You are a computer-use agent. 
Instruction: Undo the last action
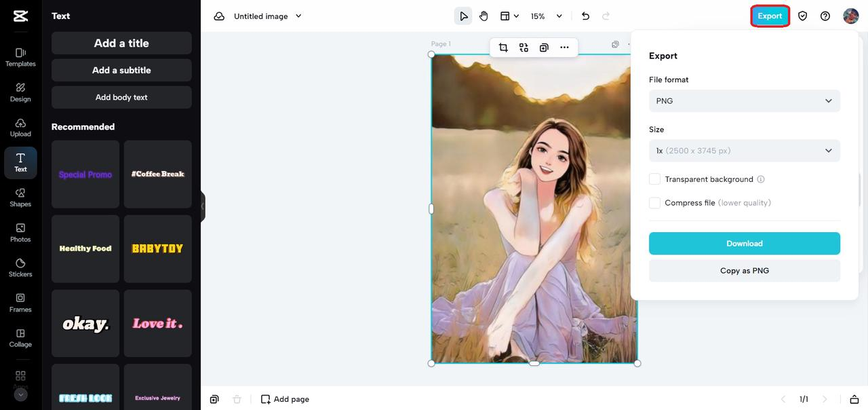[586, 16]
